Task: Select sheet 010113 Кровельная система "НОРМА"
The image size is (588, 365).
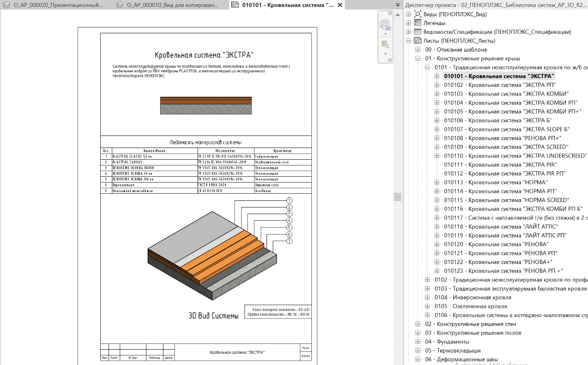Action: [495, 182]
